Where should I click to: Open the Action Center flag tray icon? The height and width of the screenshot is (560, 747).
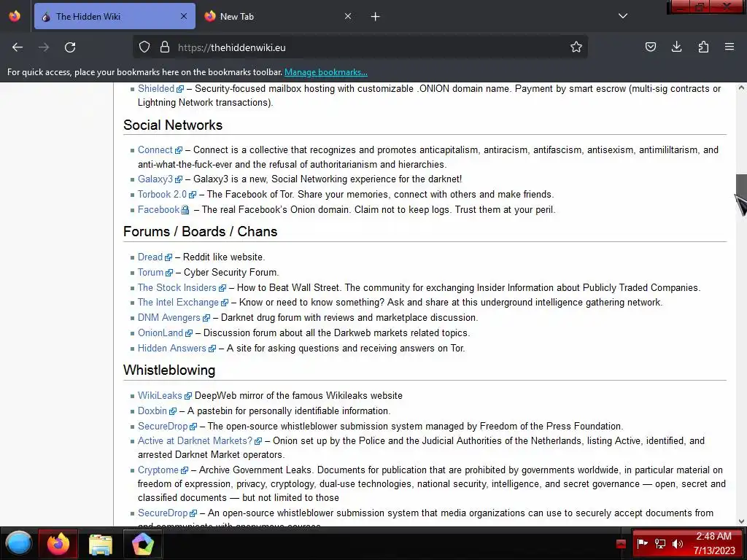[x=643, y=543]
